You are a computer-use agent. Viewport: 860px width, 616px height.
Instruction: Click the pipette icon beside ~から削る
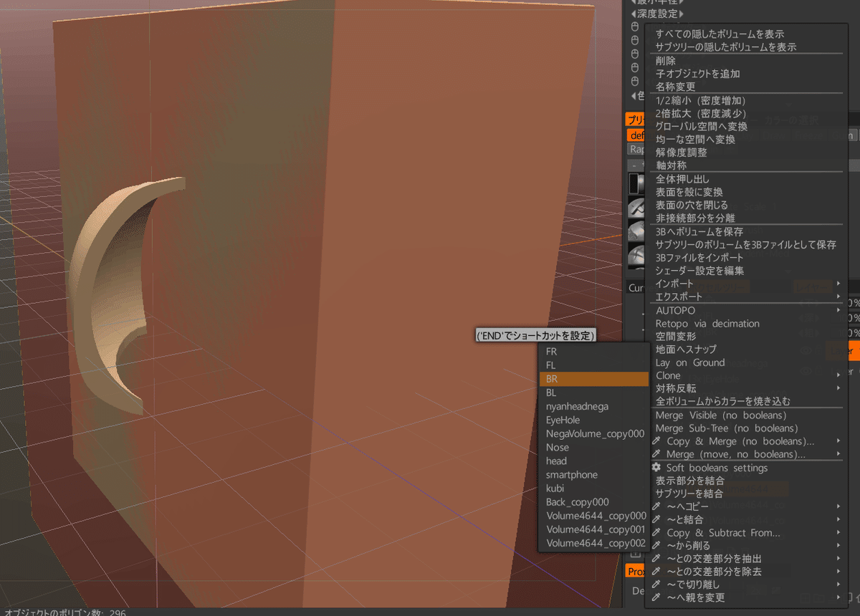tap(656, 546)
